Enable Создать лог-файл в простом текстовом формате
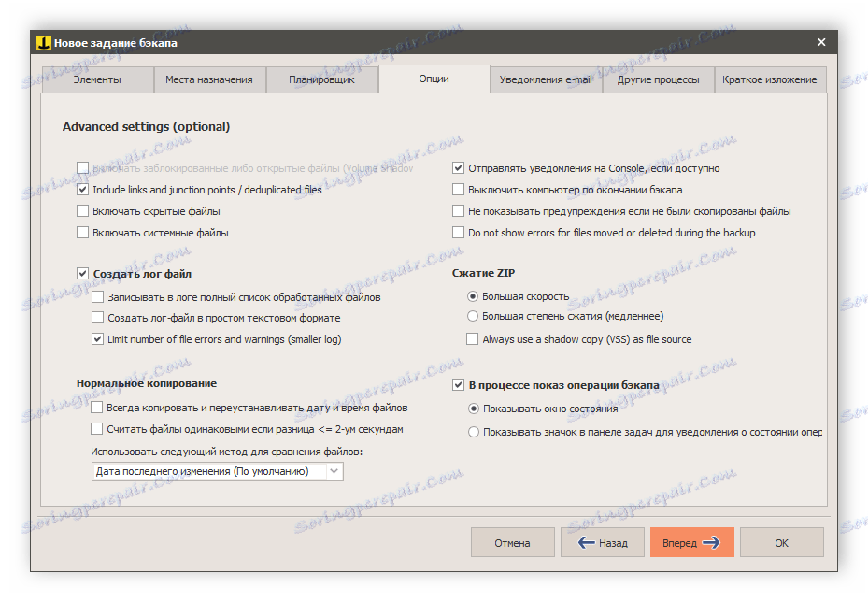The width and height of the screenshot is (868, 602). tap(97, 318)
